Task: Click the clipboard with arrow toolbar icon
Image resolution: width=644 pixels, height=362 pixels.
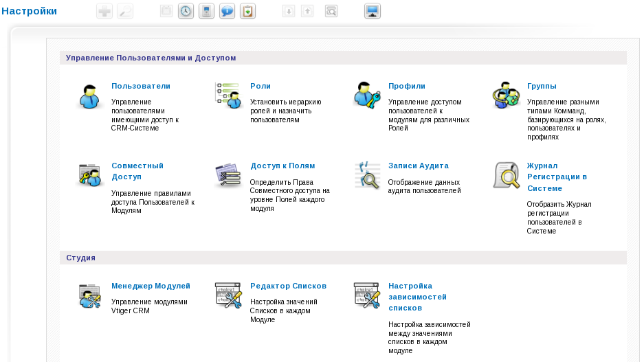Action: coord(247,11)
